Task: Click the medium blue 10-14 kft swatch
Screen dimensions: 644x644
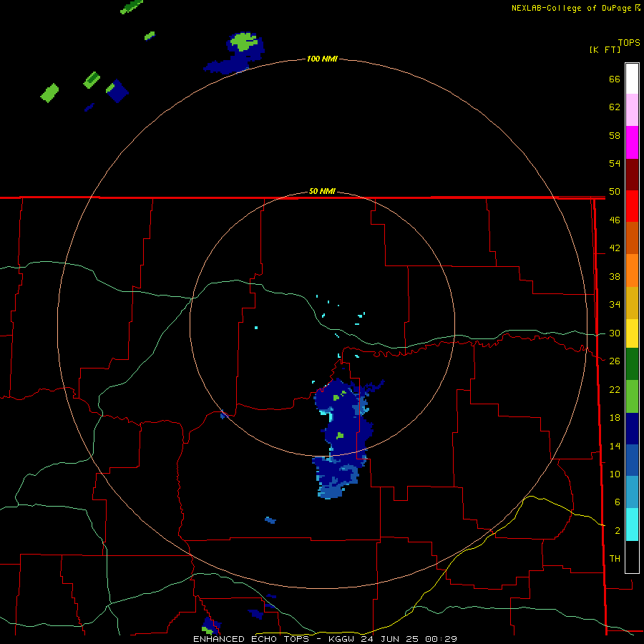Action: [632, 460]
